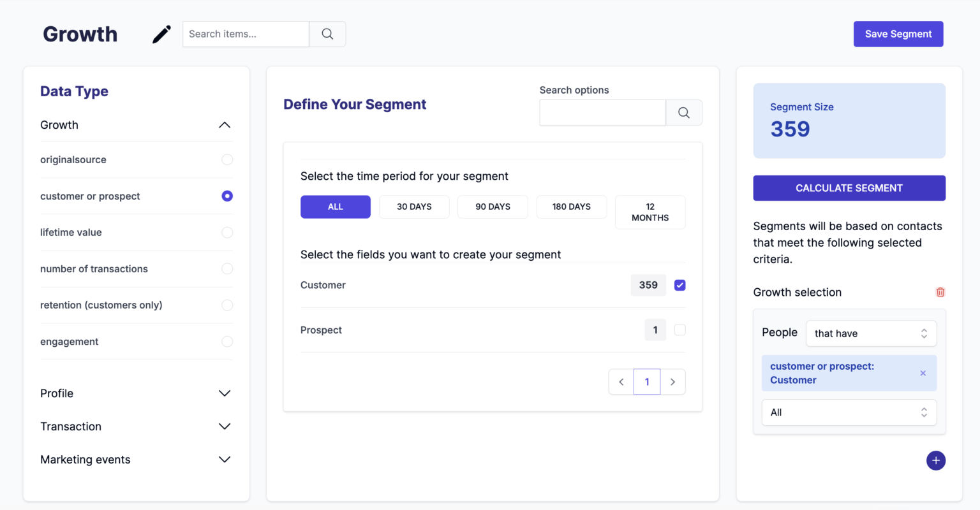Remove the customer or prospect: Customer filter chip

click(x=923, y=373)
